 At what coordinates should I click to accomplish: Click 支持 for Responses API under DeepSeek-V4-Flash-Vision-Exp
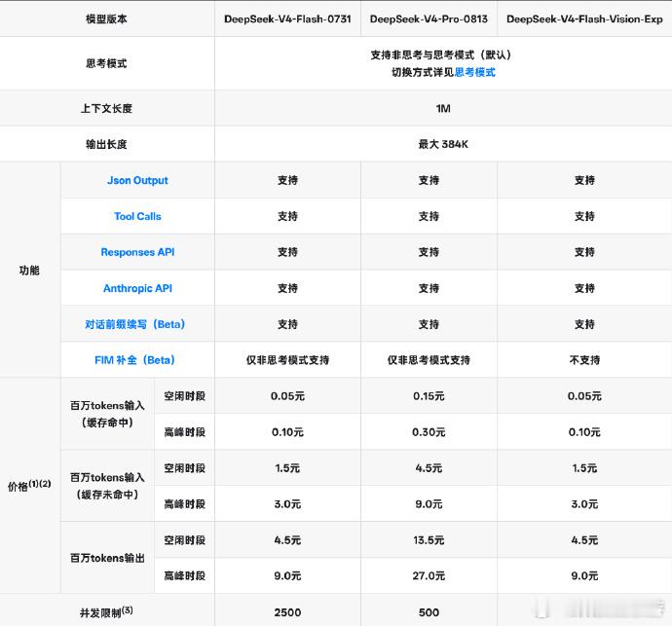point(584,252)
